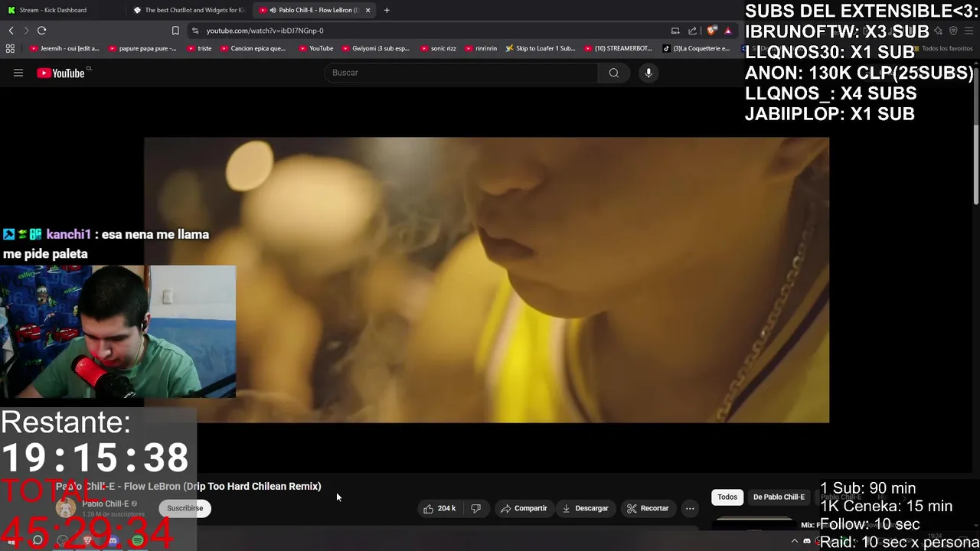Open Brave browser from the taskbar
The height and width of the screenshot is (551, 980).
point(87,540)
